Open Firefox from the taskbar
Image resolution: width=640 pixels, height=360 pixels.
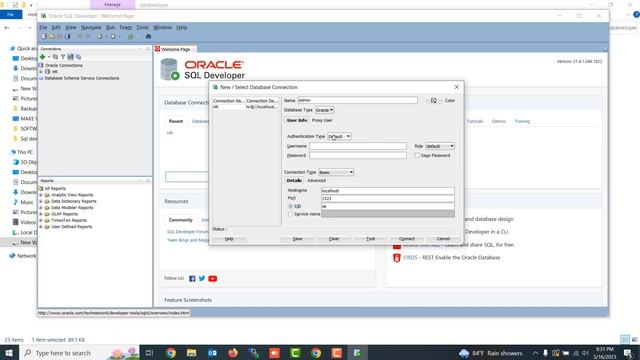click(x=233, y=353)
